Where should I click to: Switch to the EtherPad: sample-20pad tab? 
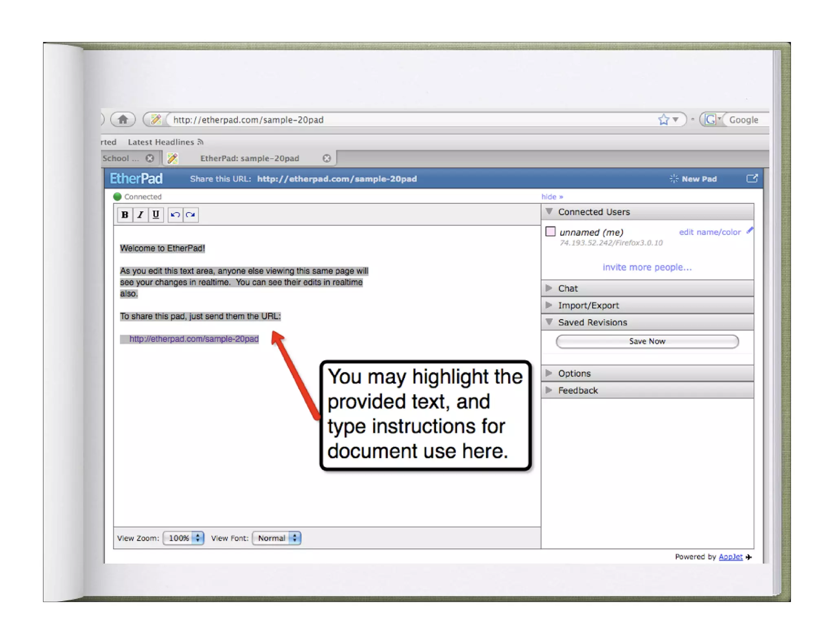pyautogui.click(x=249, y=158)
